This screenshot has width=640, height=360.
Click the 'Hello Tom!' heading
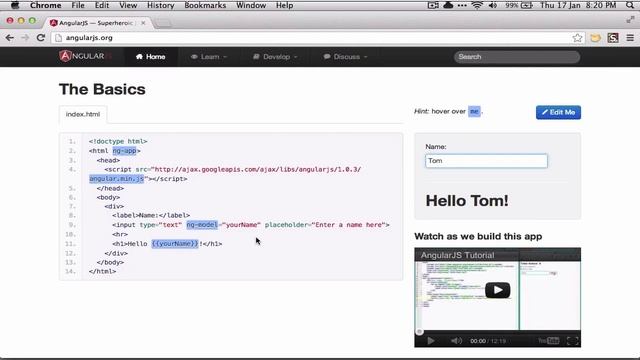point(467,201)
